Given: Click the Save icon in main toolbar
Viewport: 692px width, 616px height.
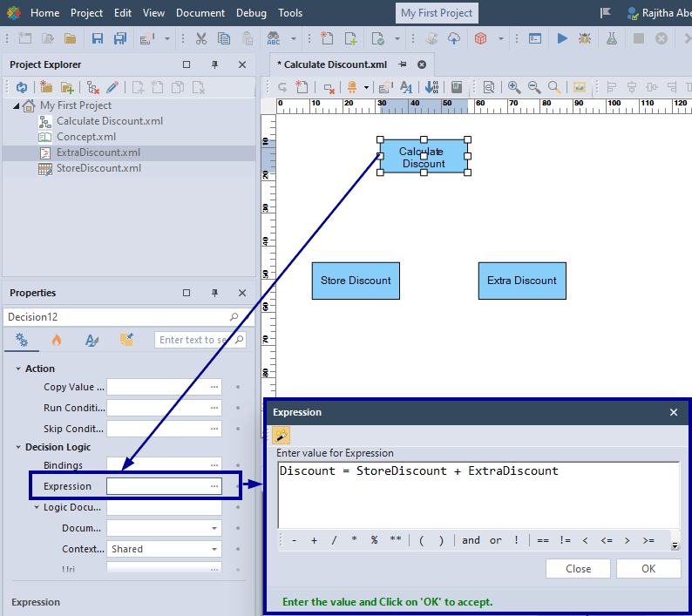Looking at the screenshot, I should coord(97,39).
